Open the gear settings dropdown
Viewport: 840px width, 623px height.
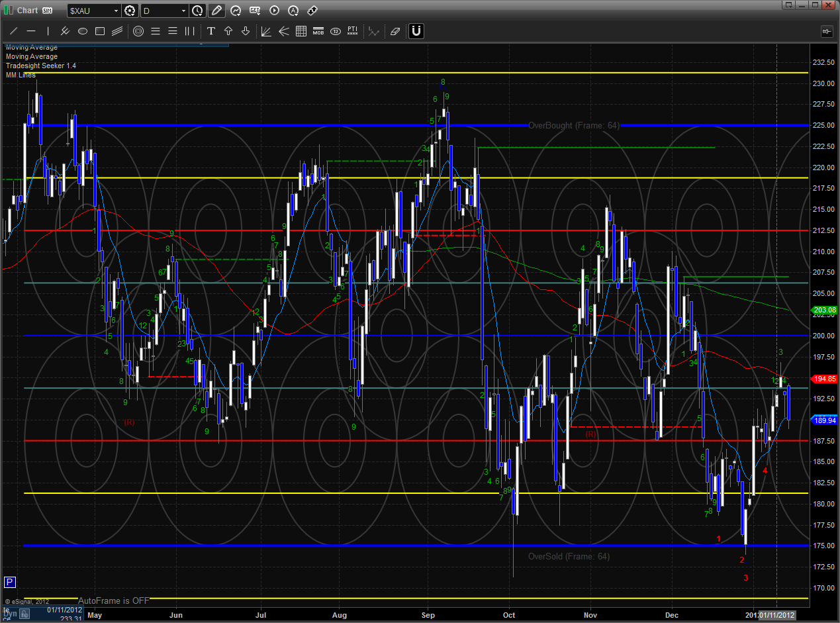tap(130, 11)
